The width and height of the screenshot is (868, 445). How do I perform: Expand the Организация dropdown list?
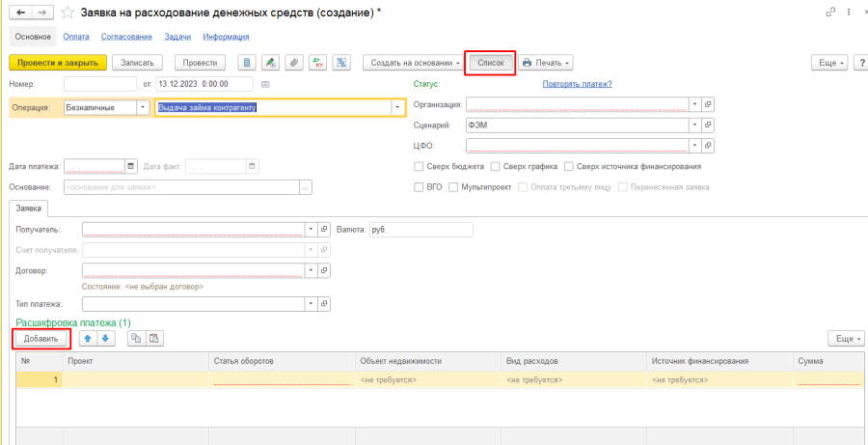click(x=693, y=104)
